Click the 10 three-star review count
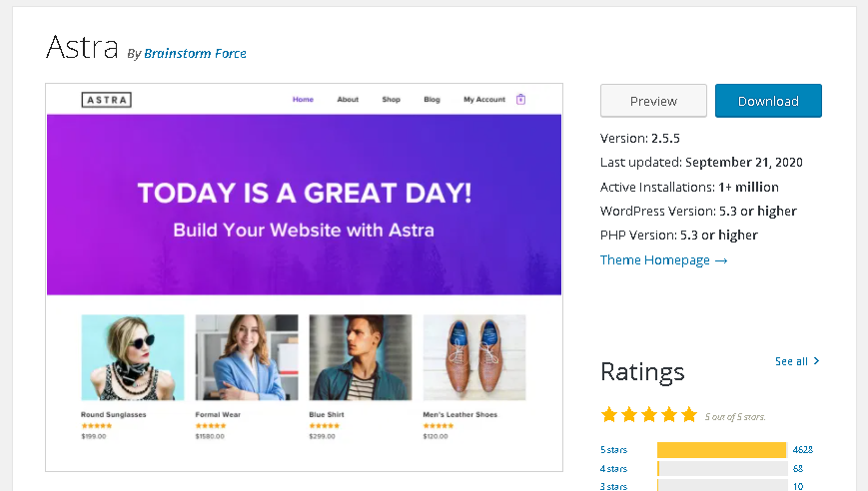The height and width of the screenshot is (491, 868). tap(798, 486)
